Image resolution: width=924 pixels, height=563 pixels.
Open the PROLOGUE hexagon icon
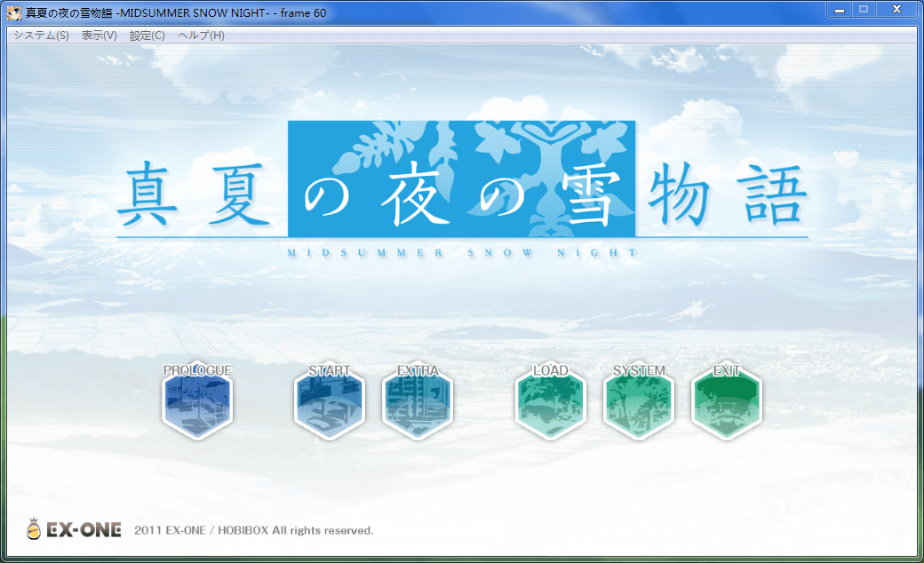(x=197, y=402)
